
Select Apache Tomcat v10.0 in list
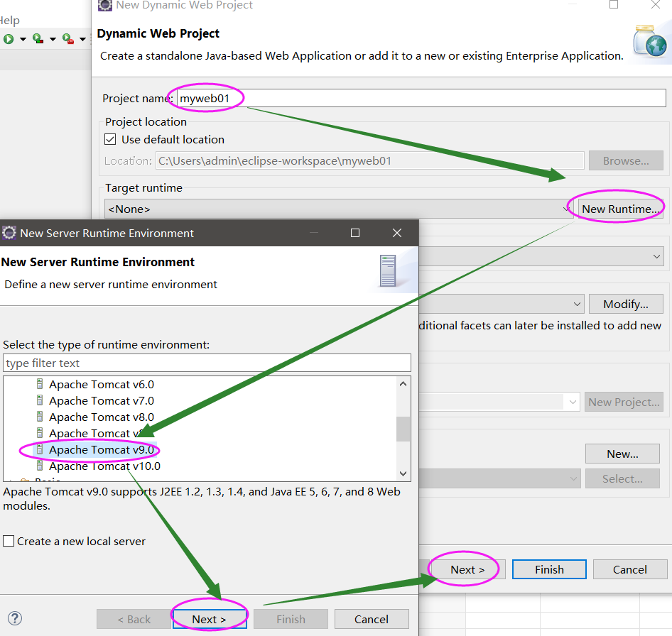pos(104,466)
